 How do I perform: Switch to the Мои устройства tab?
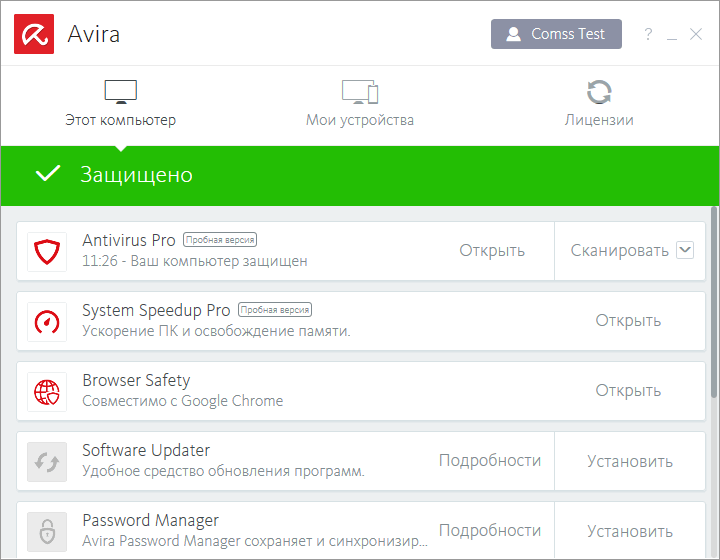point(360,105)
